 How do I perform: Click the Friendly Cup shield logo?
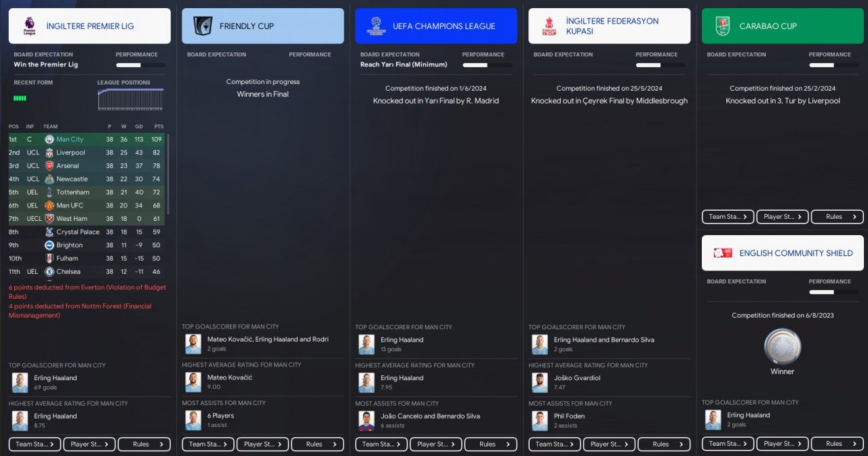[203, 26]
